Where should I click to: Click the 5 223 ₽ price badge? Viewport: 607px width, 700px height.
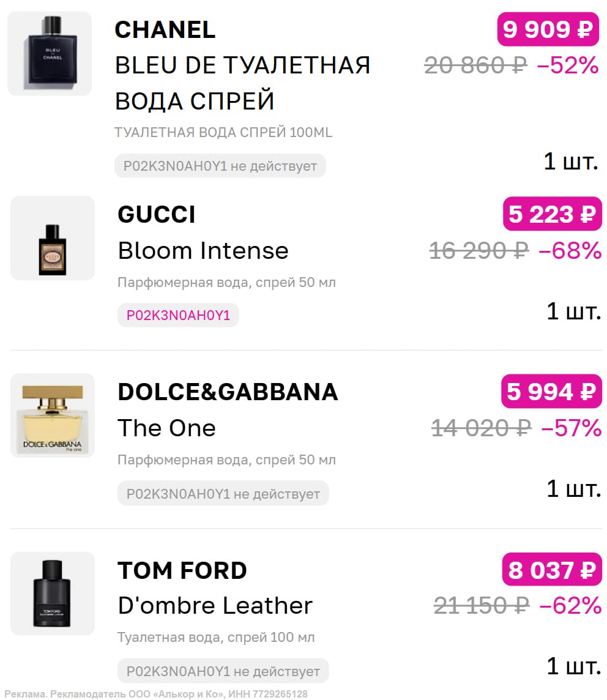click(552, 214)
